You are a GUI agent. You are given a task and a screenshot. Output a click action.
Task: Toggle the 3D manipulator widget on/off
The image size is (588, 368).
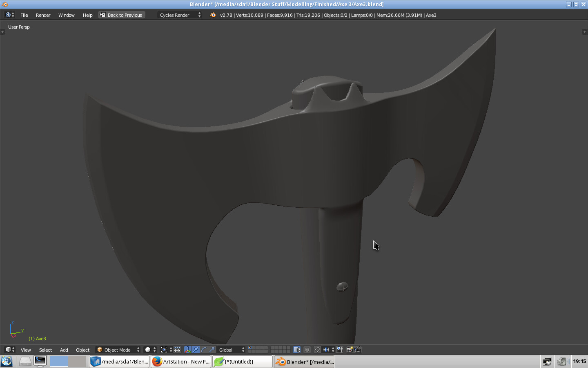tap(188, 350)
